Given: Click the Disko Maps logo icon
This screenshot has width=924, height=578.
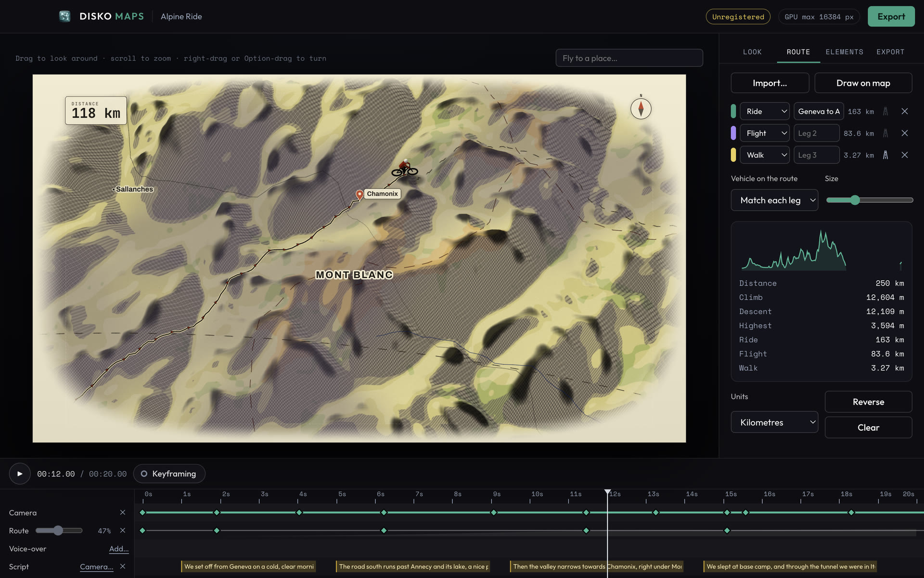Looking at the screenshot, I should coord(64,16).
